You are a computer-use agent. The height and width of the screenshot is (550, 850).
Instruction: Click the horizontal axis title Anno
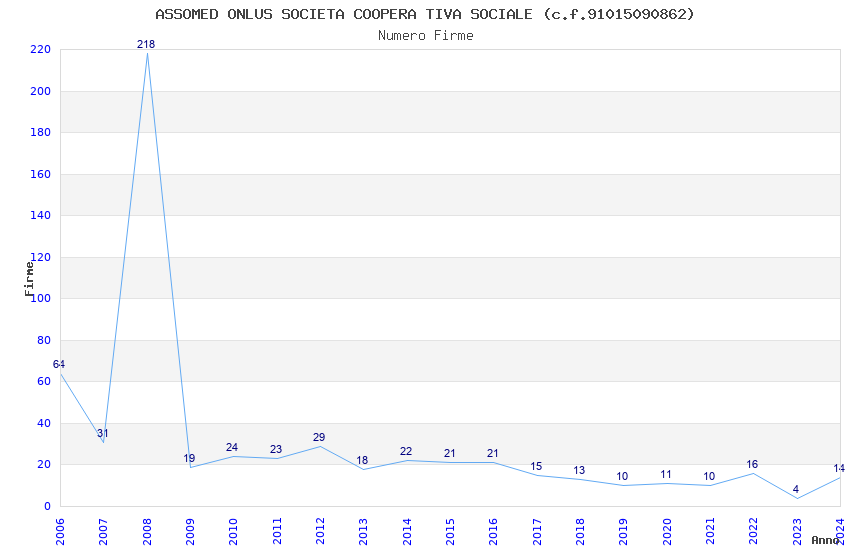pos(825,540)
